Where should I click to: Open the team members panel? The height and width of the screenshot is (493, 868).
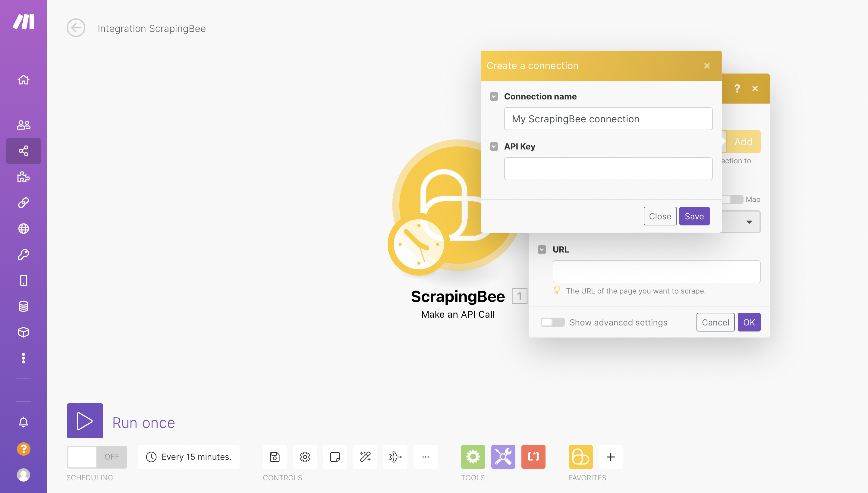point(24,124)
